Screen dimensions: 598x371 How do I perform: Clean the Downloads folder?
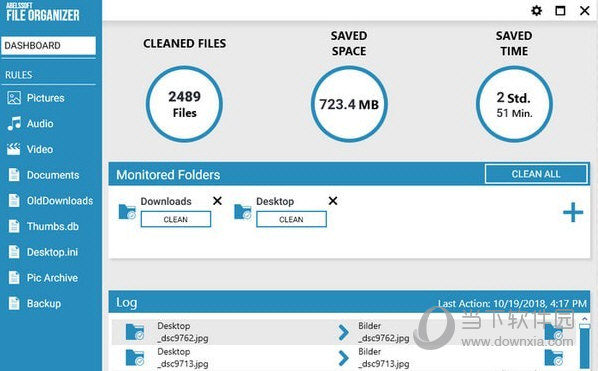(175, 219)
